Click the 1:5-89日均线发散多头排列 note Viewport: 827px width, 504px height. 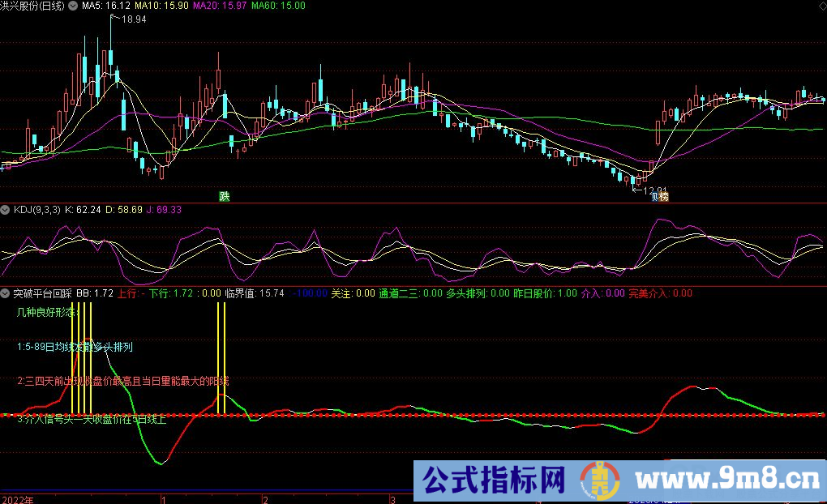(x=75, y=347)
